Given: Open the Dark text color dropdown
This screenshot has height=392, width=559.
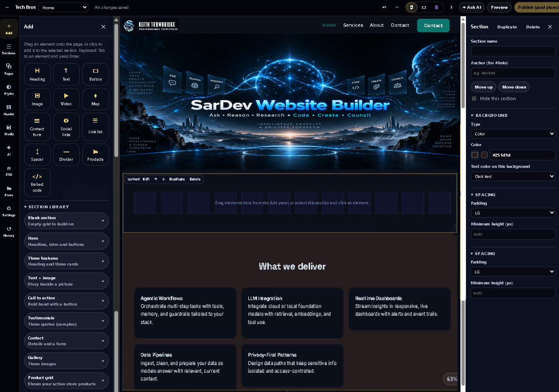Looking at the screenshot, I should point(513,176).
